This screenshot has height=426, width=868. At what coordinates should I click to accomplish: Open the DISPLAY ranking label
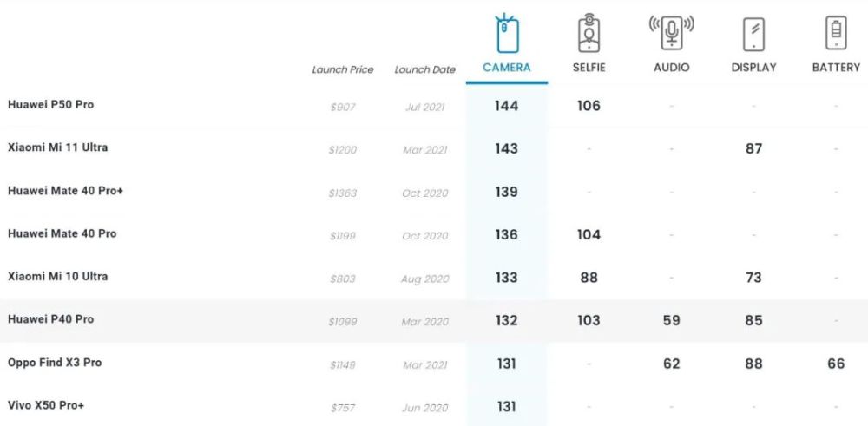pos(753,68)
